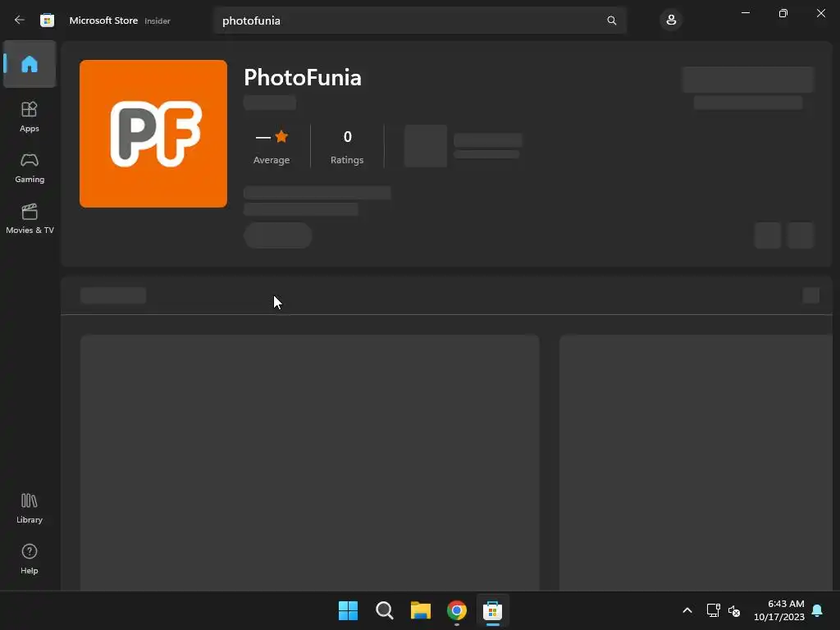840x630 pixels.
Task: Open the Apps section in sidebar
Action: 30,116
